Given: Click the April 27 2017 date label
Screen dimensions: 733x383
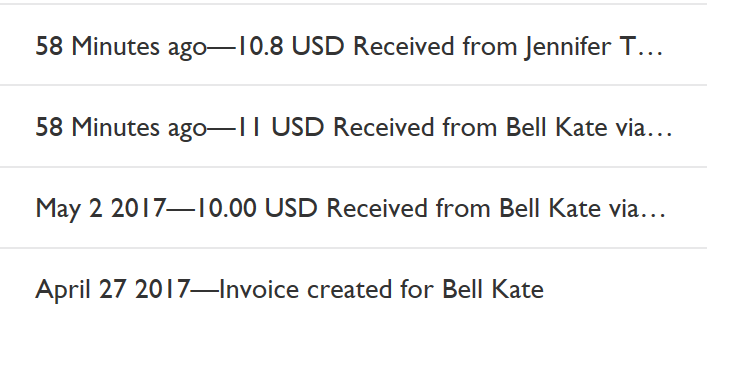Looking at the screenshot, I should tap(113, 290).
